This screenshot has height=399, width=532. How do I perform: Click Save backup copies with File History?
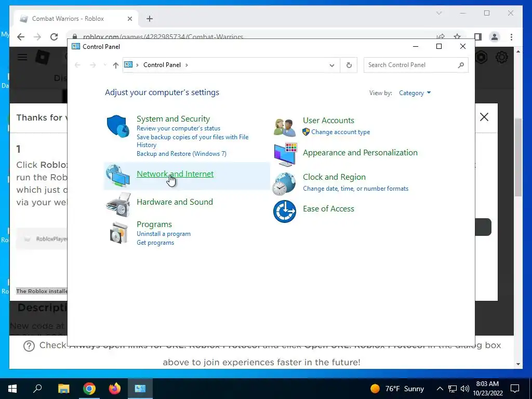(x=192, y=141)
